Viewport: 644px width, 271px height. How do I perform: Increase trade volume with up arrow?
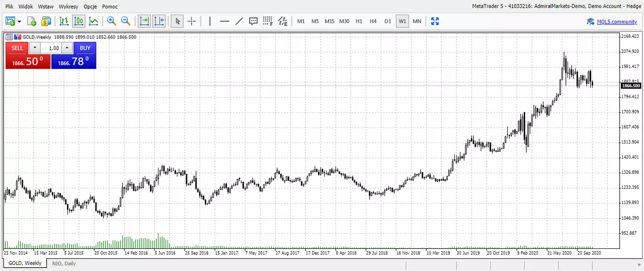[67, 48]
